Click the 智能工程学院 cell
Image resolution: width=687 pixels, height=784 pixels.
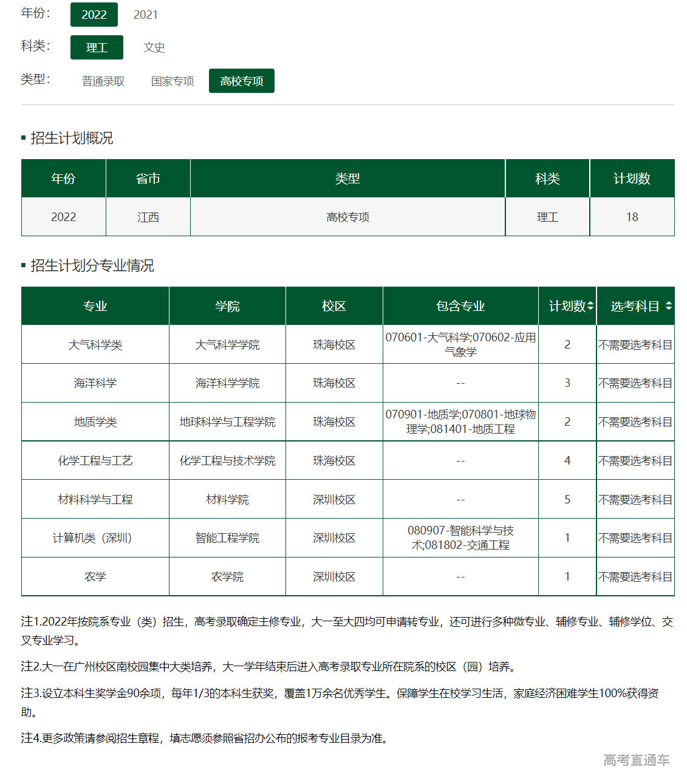click(227, 537)
